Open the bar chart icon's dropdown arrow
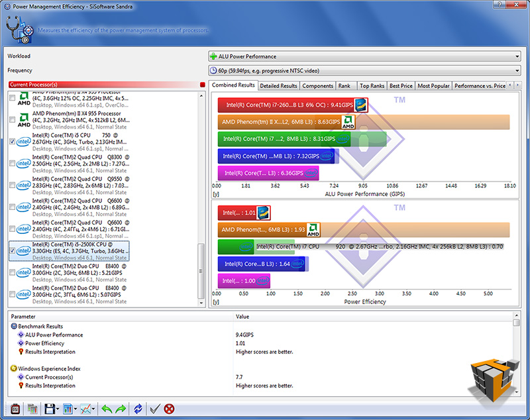The width and height of the screenshot is (530, 420). (x=76, y=409)
